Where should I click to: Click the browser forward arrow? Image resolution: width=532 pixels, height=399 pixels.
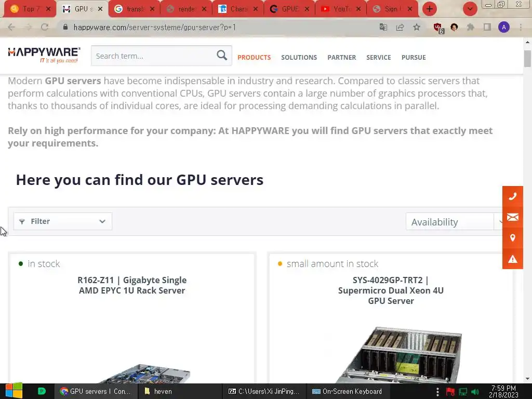coord(28,27)
